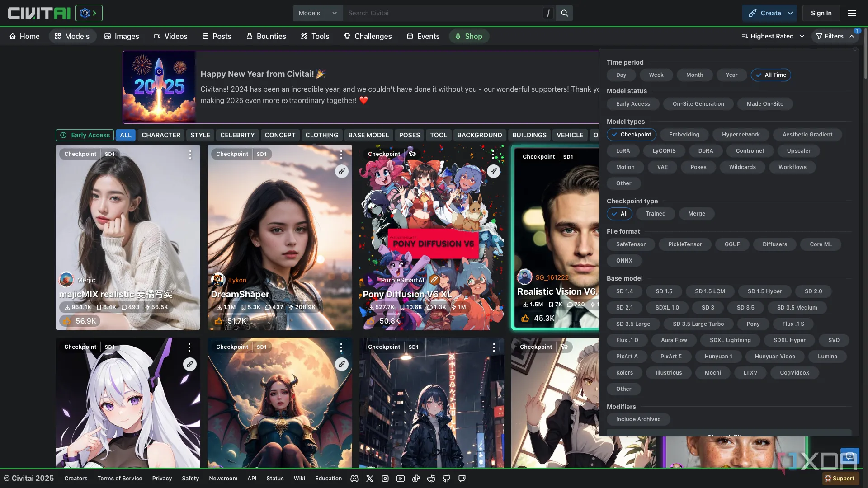This screenshot has width=868, height=488.
Task: Open the Twitch footer icon
Action: tap(462, 479)
